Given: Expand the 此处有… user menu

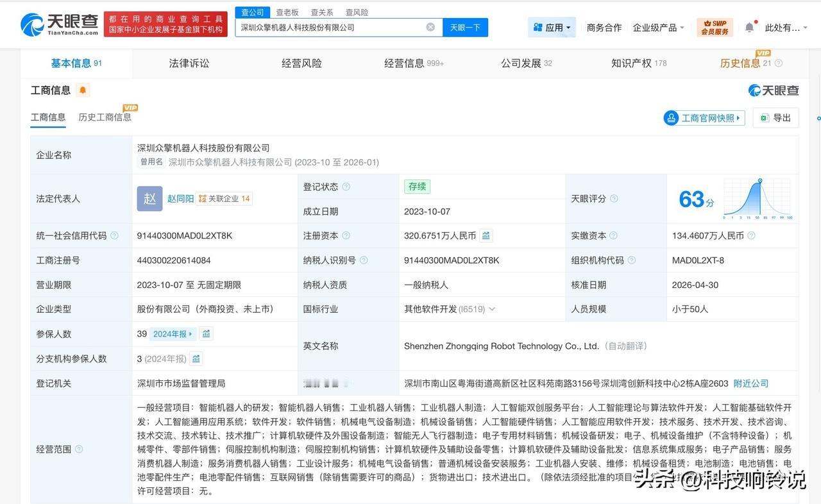Looking at the screenshot, I should tap(786, 28).
